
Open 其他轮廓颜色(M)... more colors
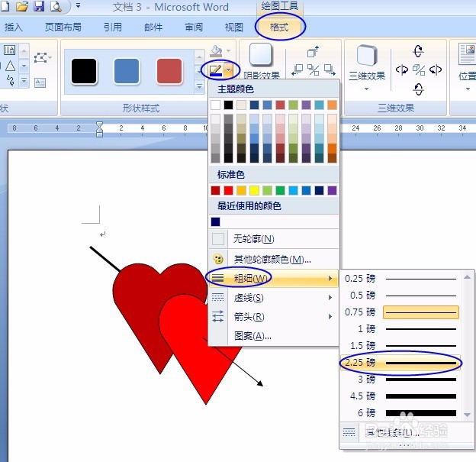[x=274, y=260]
